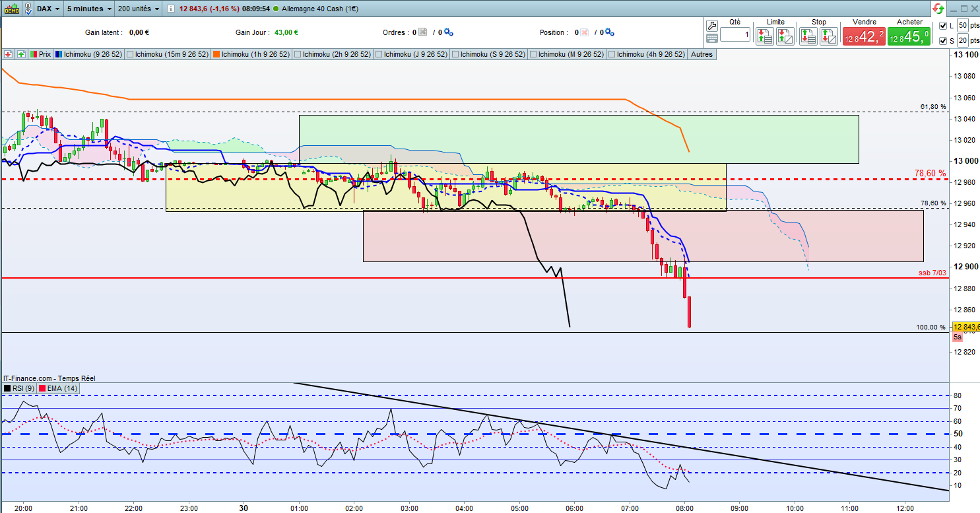The width and height of the screenshot is (980, 513).
Task: Open the Autres indicators tab
Action: coord(702,55)
